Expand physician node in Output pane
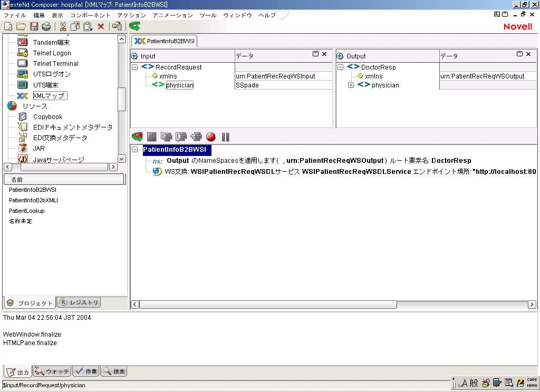This screenshot has width=540, height=392. [x=351, y=85]
